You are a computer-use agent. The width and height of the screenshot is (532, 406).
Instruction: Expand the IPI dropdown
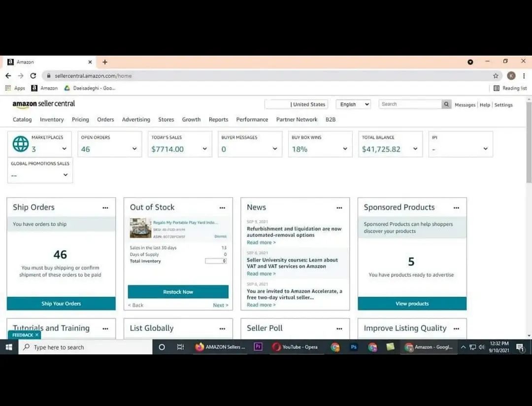[486, 149]
